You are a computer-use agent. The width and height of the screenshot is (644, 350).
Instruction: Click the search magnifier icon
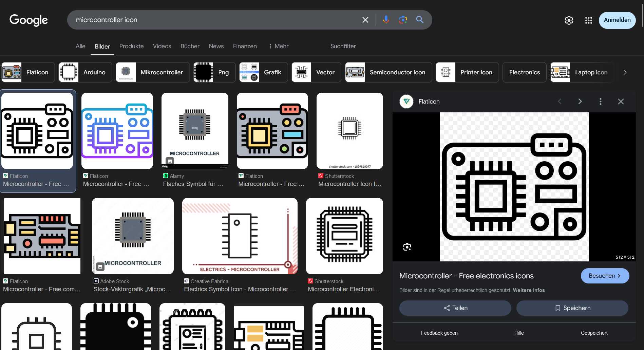click(x=420, y=20)
